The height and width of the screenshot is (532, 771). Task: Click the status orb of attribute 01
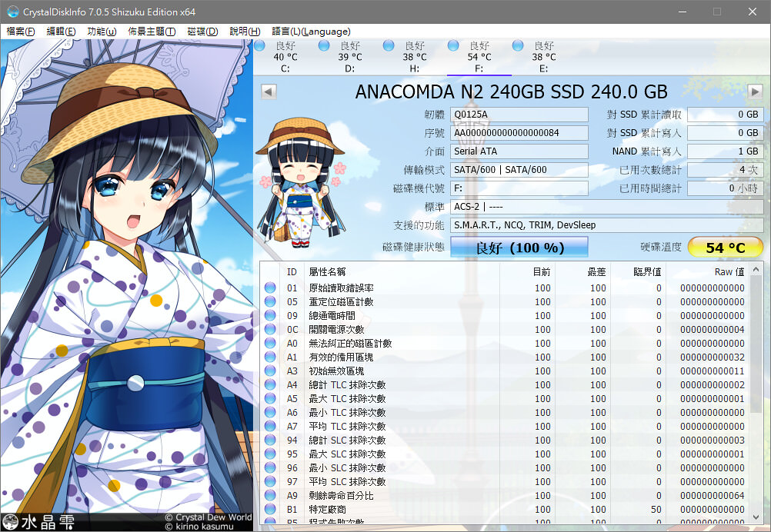click(270, 288)
